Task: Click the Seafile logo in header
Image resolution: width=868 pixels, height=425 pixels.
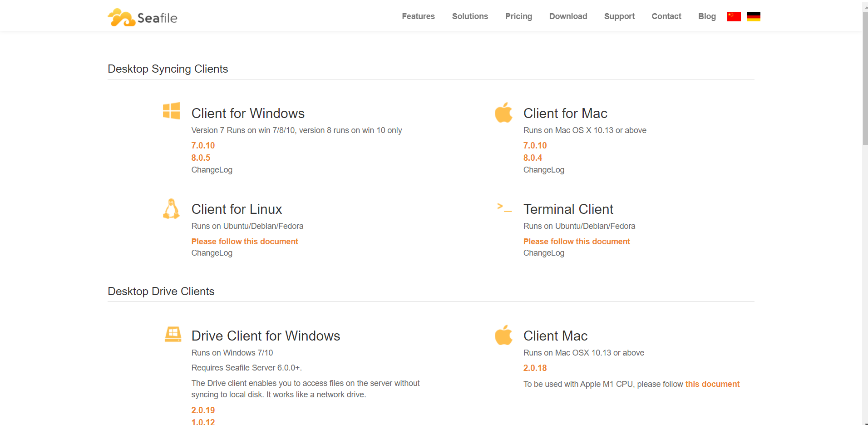Action: pyautogui.click(x=143, y=17)
